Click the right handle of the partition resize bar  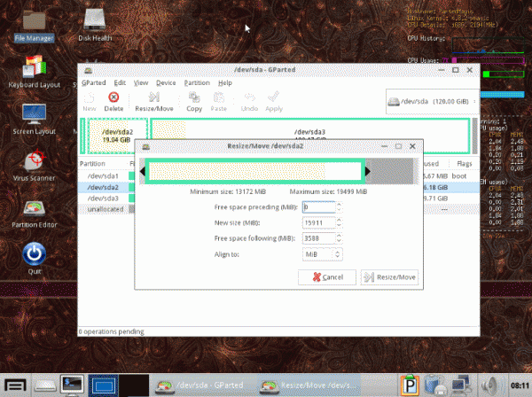point(368,171)
